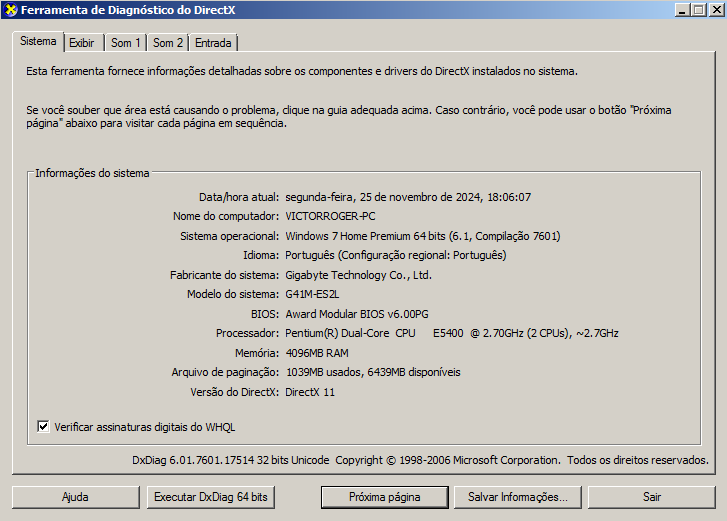This screenshot has height=521, width=727.
Task: Click system model G41M-ES2L
Action: click(312, 294)
